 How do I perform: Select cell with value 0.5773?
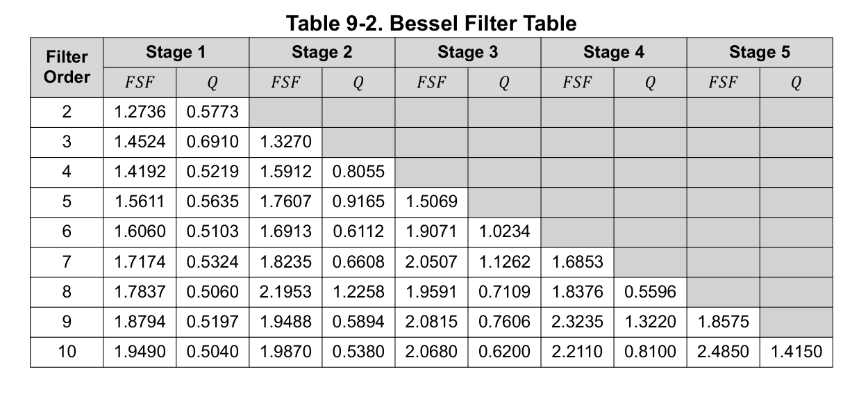coord(212,112)
